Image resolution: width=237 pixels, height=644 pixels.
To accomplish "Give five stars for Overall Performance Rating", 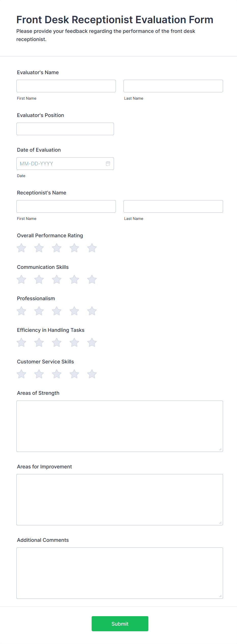I will pos(92,247).
